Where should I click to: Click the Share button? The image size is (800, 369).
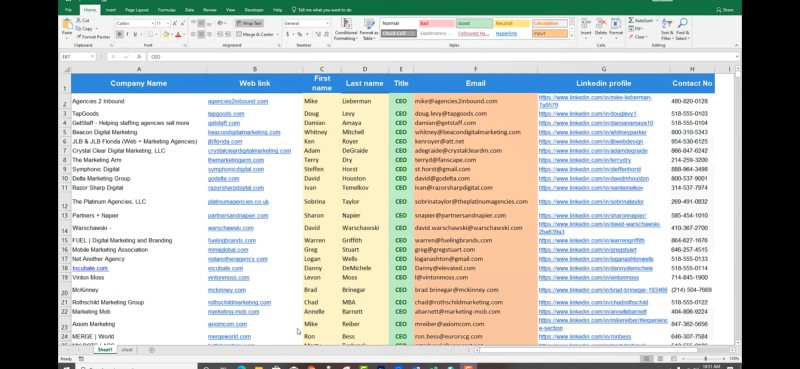[x=724, y=10]
